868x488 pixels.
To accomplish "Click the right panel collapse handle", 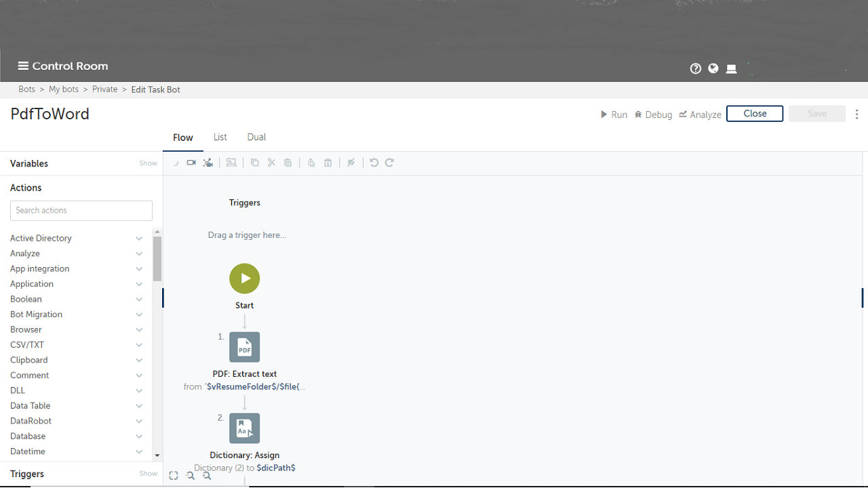I will click(863, 298).
